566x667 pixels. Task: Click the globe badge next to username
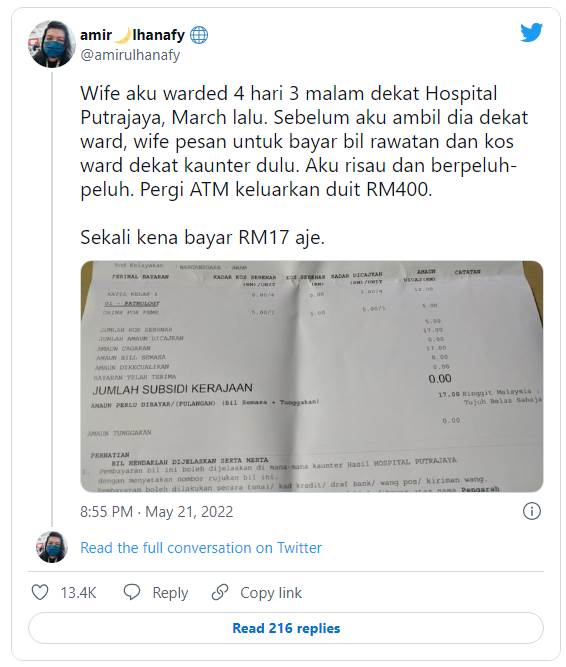point(199,35)
